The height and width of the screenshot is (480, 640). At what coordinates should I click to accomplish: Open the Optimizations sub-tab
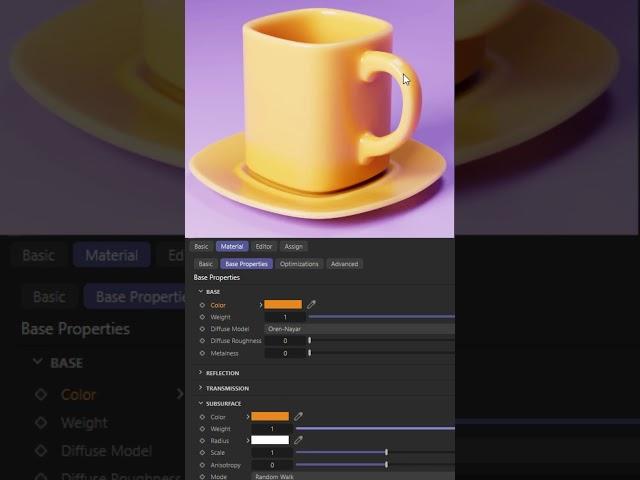click(299, 264)
